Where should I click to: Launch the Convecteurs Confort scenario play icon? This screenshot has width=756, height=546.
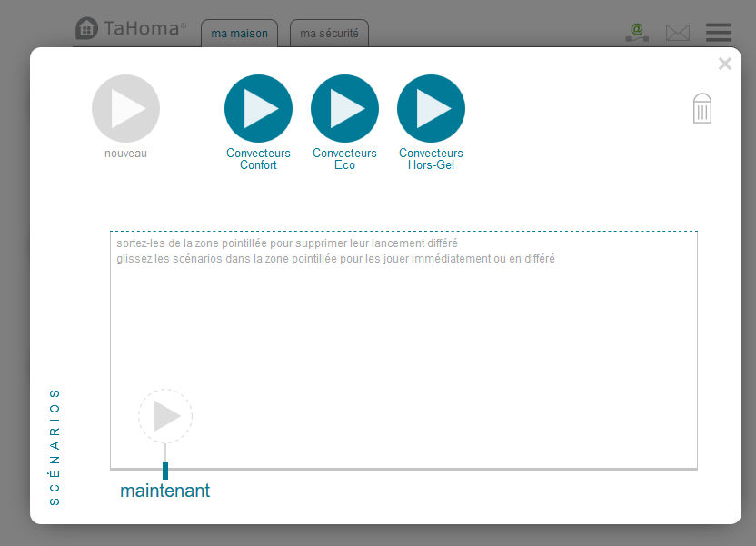258,109
